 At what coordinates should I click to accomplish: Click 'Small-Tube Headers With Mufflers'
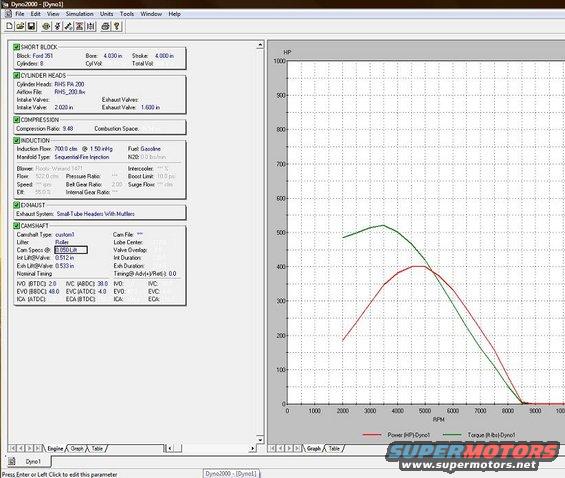pos(96,214)
